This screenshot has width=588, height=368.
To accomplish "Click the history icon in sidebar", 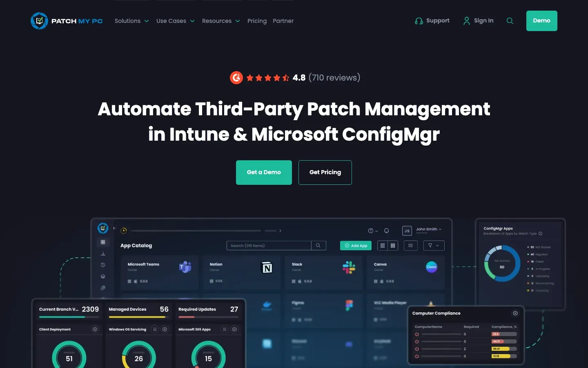I will pos(103,265).
